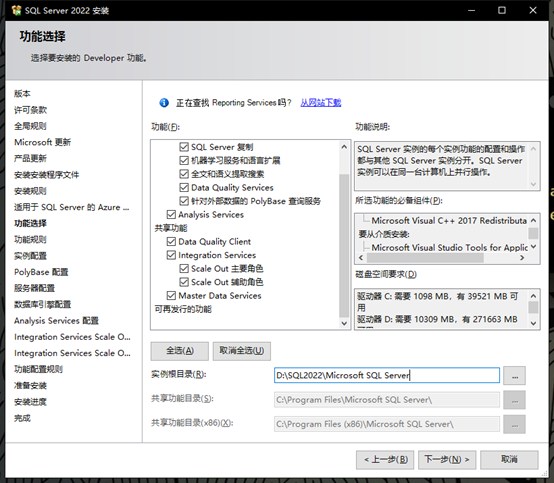Select 功能选择 step in sidebar
Image resolution: width=554 pixels, height=483 pixels.
coord(30,223)
